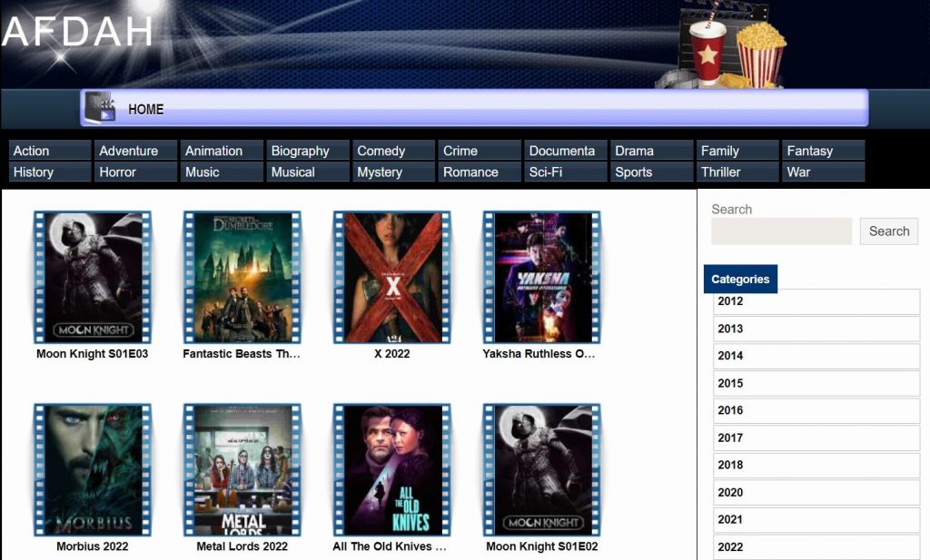Open the Yaksha Ruthless Operations poster

click(541, 278)
